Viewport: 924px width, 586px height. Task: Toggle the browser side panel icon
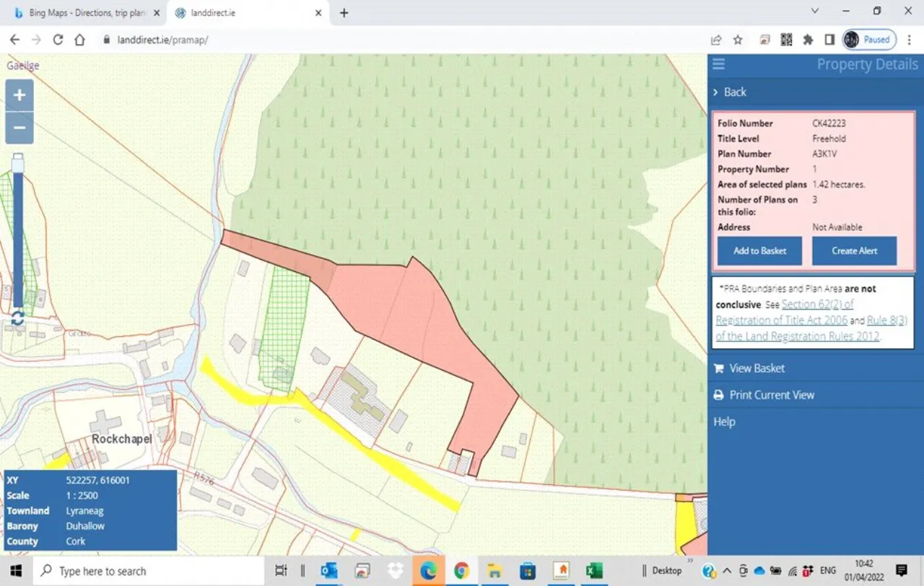pos(829,40)
